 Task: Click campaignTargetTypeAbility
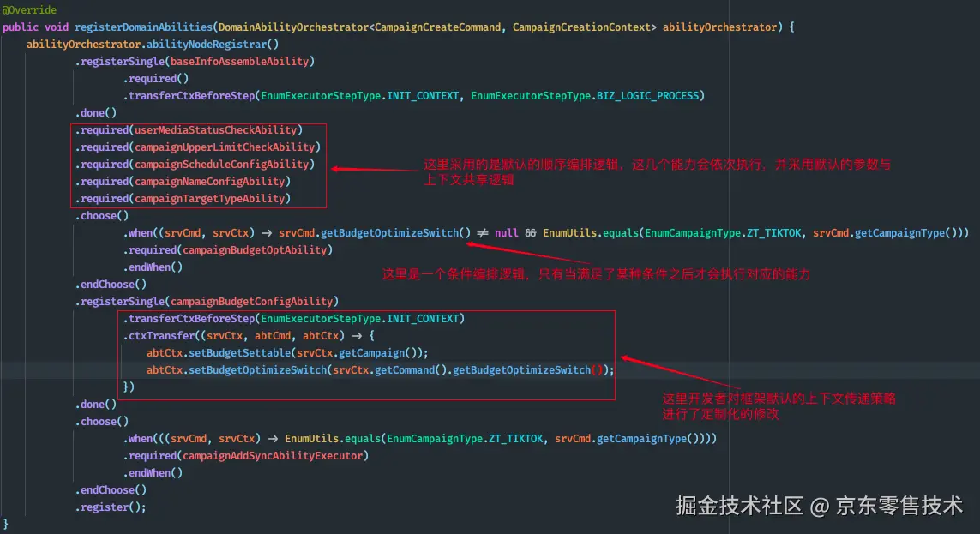[x=210, y=199]
